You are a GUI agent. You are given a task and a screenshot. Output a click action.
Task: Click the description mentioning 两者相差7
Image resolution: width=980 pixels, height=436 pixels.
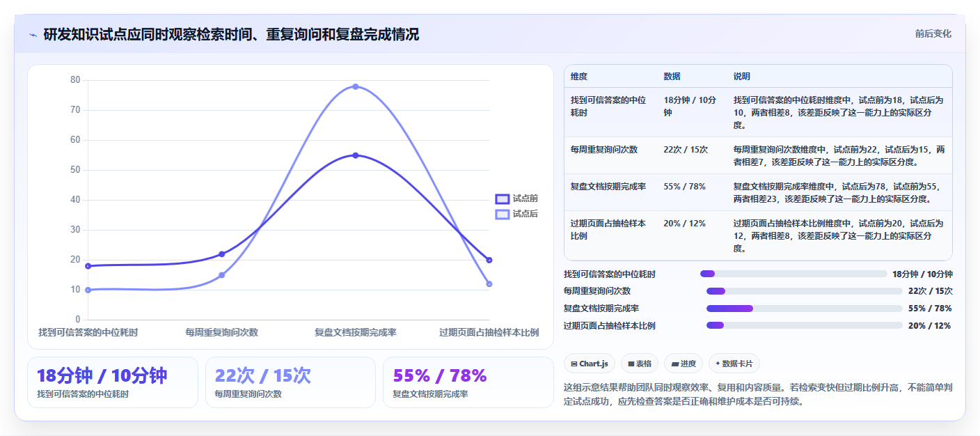(838, 156)
